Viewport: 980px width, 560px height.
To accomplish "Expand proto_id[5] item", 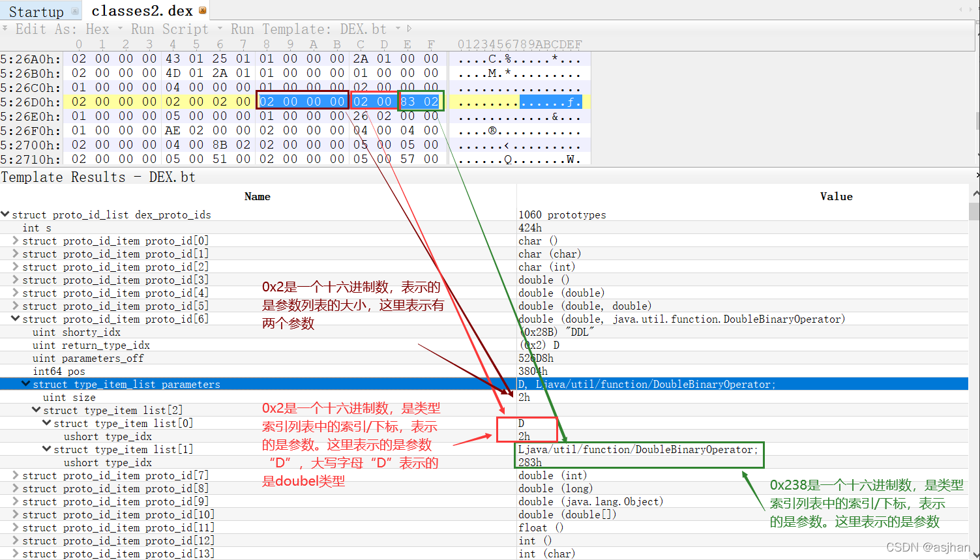I will pos(16,306).
